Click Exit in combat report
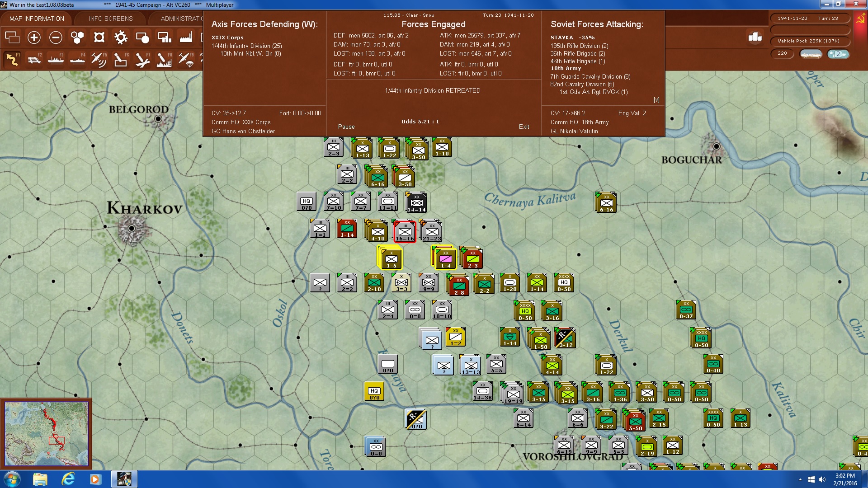 pyautogui.click(x=524, y=127)
